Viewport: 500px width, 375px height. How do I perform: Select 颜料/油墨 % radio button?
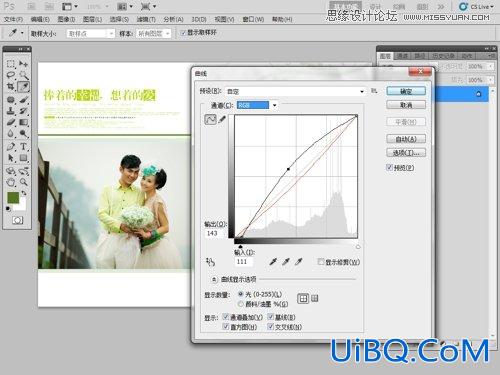click(240, 304)
